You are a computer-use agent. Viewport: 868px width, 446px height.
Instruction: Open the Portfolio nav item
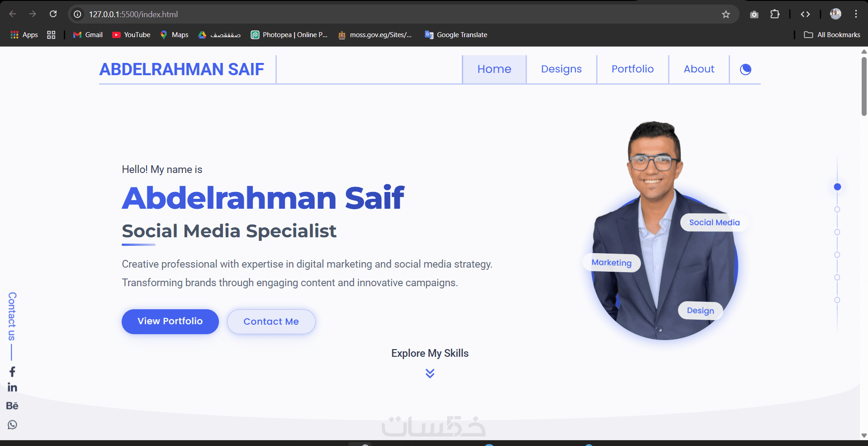coord(632,69)
